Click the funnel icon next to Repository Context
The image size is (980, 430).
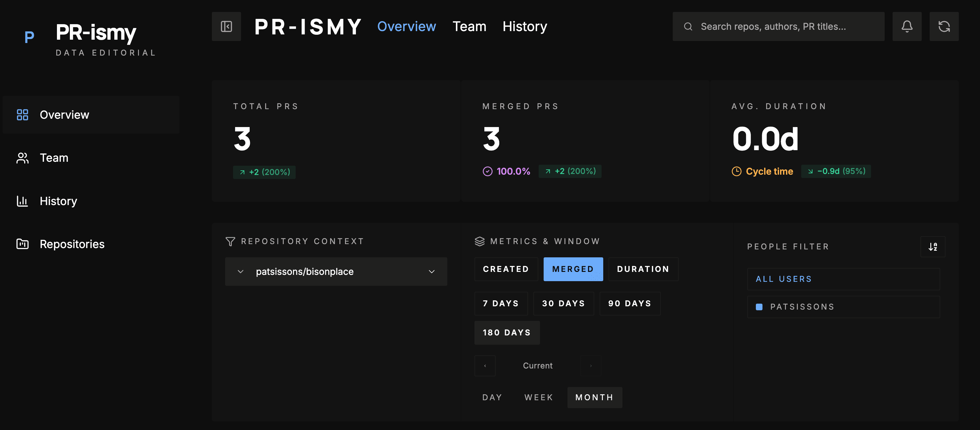[x=230, y=241]
